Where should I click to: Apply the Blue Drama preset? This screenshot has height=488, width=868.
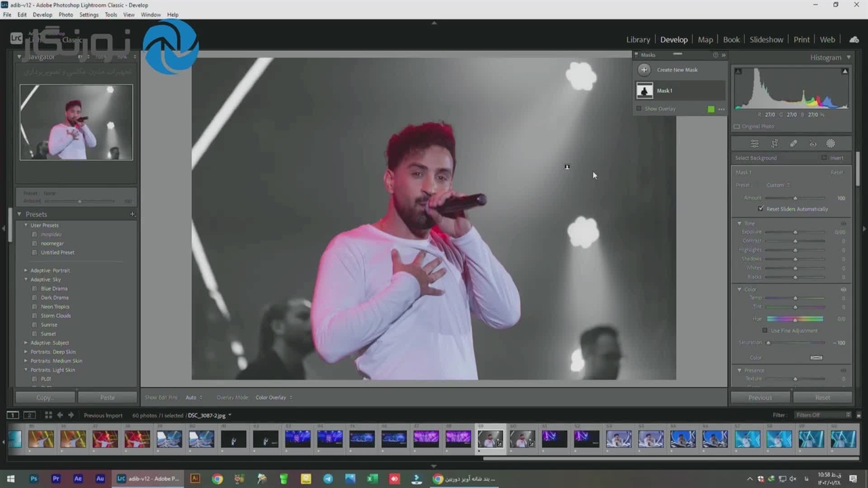[54, 289]
